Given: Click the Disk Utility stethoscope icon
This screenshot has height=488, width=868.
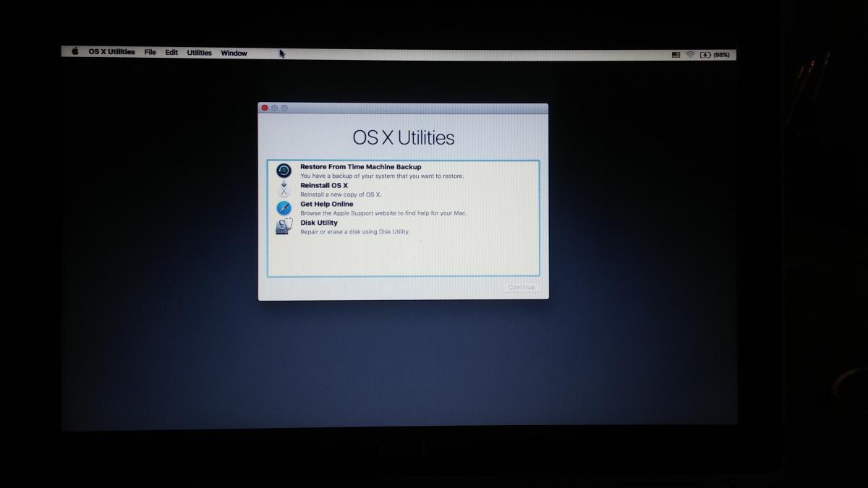Looking at the screenshot, I should [284, 226].
